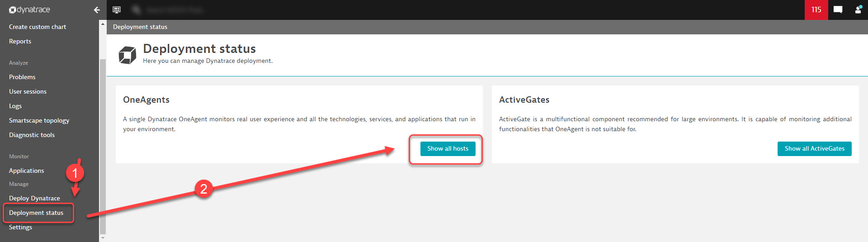Open the chat speech bubble icon
Screen dimensions: 868x242
(x=838, y=10)
